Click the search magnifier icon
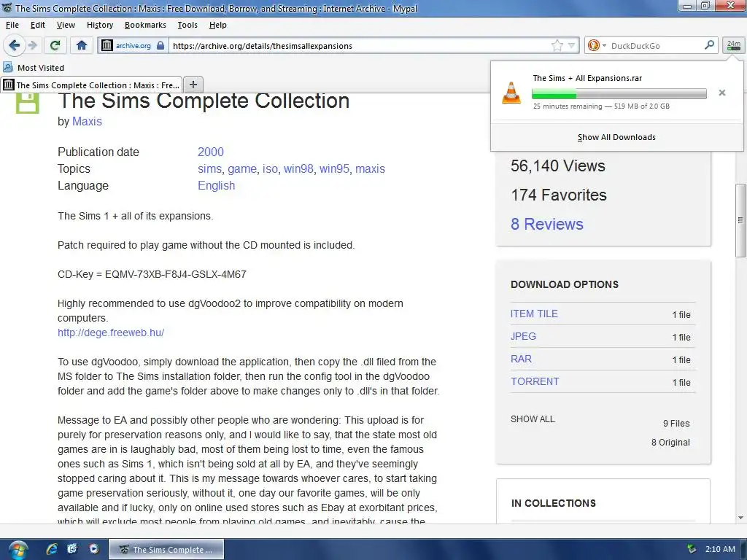 click(x=709, y=44)
